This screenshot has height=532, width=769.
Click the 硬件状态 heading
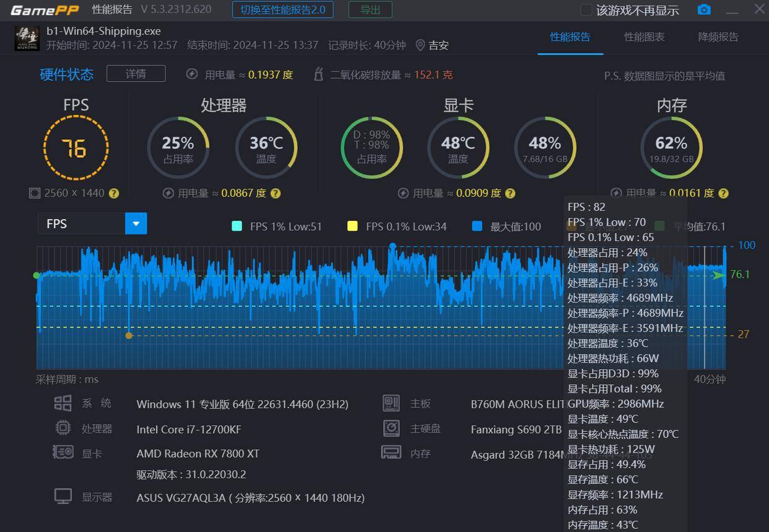[x=67, y=74]
